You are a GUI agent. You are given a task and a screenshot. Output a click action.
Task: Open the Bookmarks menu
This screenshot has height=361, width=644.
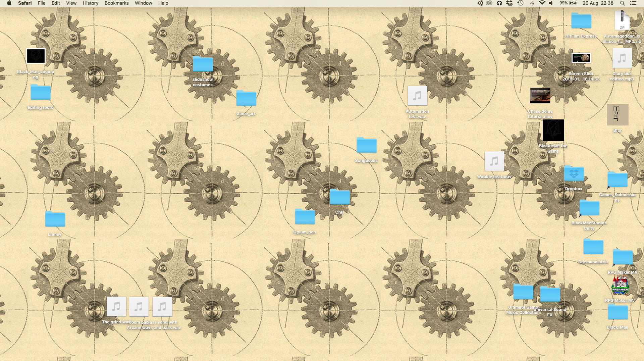tap(116, 3)
